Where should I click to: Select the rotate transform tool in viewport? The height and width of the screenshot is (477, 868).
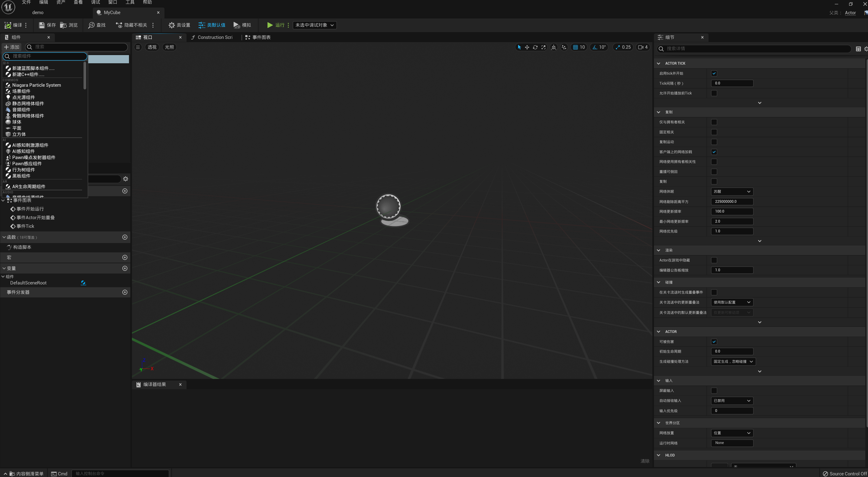pos(535,48)
